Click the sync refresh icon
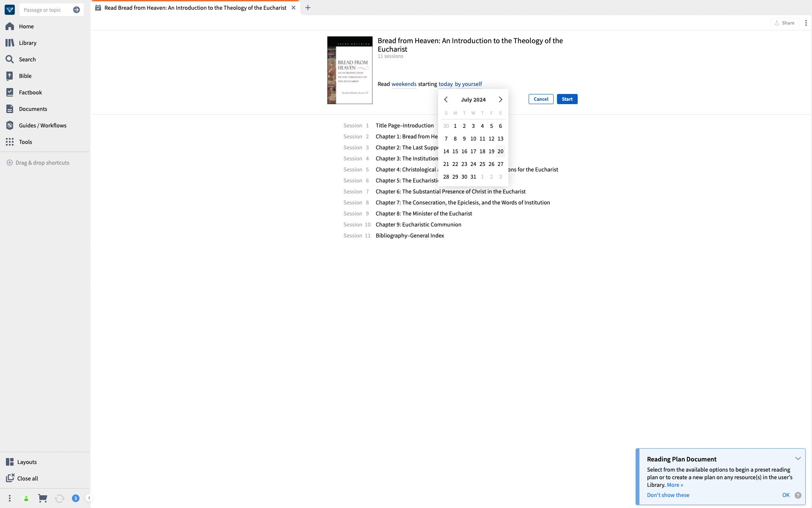812x508 pixels. tap(60, 498)
